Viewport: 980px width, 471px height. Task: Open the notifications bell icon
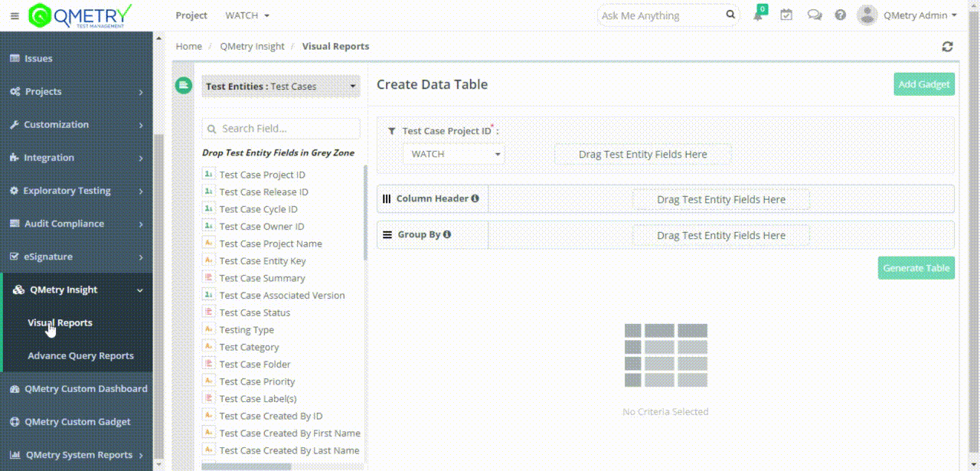758,15
